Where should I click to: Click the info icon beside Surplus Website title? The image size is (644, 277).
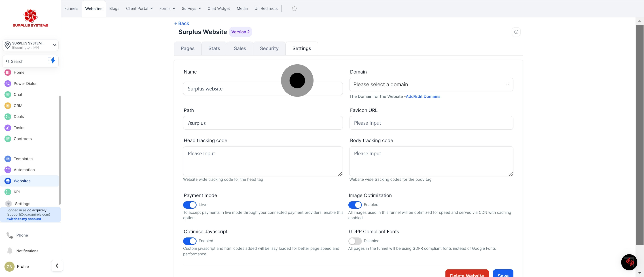516,32
